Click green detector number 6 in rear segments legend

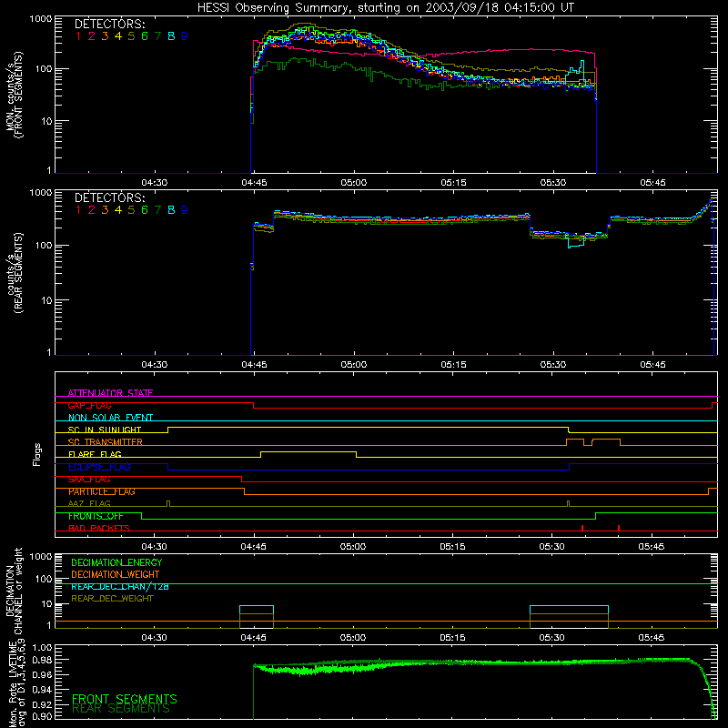coord(145,210)
